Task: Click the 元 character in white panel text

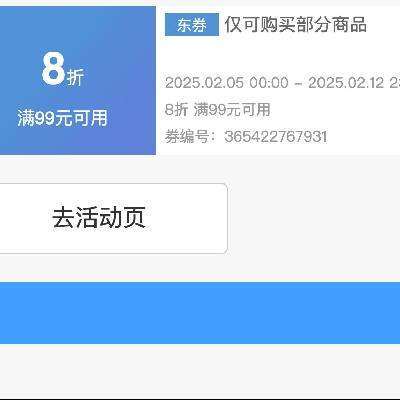Action: click(63, 118)
